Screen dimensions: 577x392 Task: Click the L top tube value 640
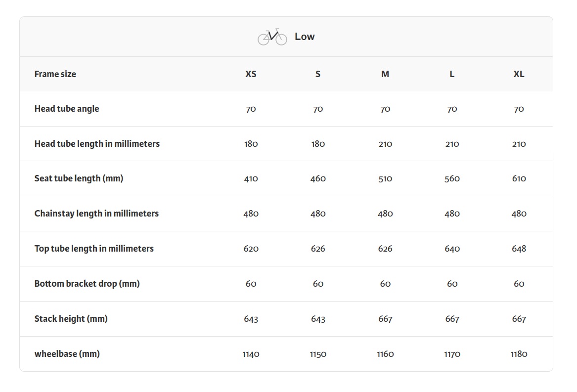tap(452, 249)
